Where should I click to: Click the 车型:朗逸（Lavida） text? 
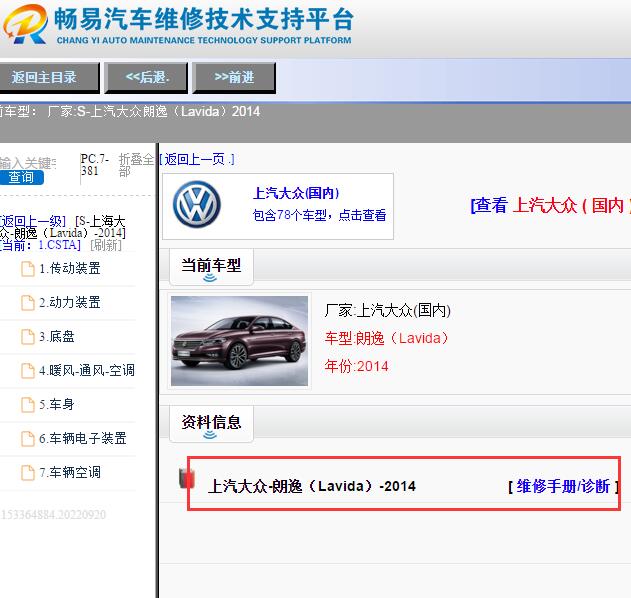pos(387,338)
